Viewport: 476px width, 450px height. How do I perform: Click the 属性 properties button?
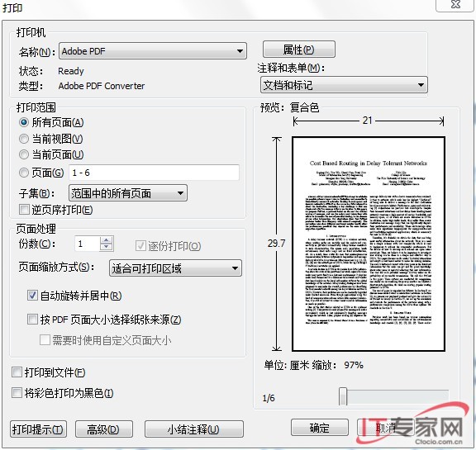pos(299,49)
